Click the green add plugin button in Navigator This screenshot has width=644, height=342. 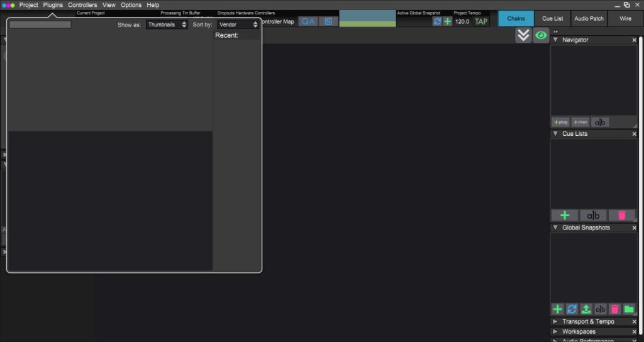(560, 122)
